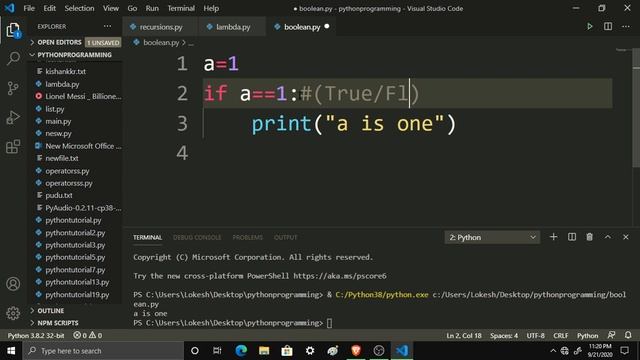
Task: Open Windows Settings from taskbar
Action: (310, 351)
